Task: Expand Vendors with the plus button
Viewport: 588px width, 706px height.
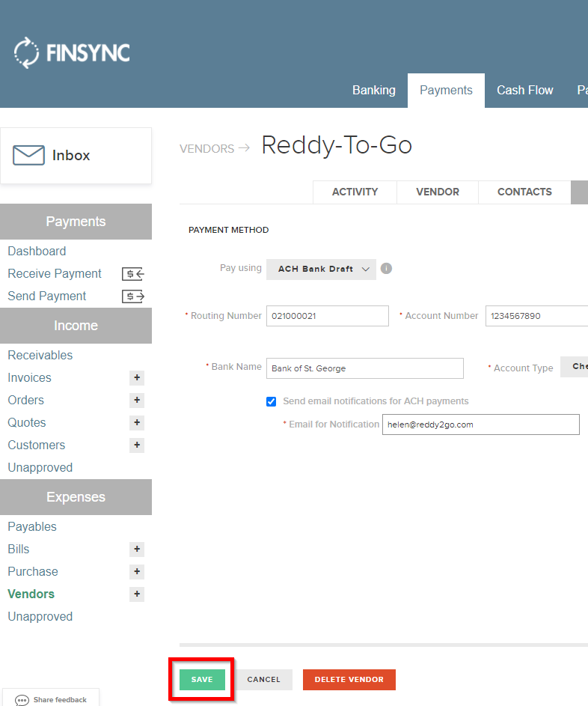Action: pyautogui.click(x=137, y=594)
